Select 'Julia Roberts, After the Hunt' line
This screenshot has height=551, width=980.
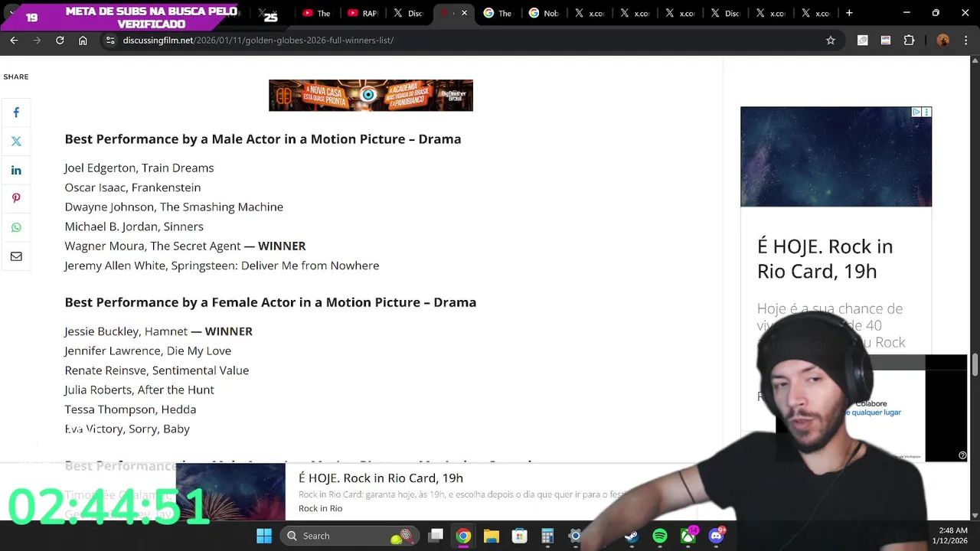click(x=139, y=390)
